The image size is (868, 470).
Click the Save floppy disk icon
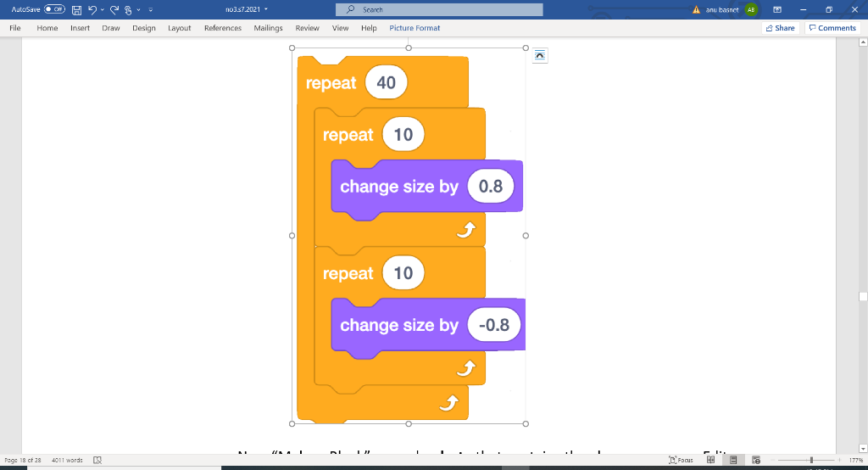pyautogui.click(x=77, y=10)
